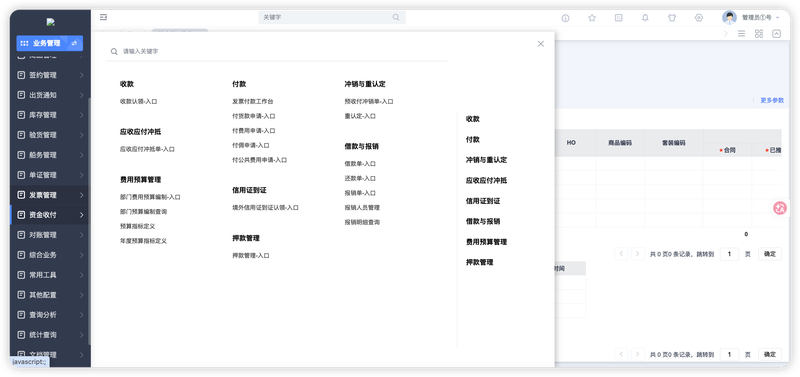800x377 pixels.
Task: Expand 出货通知 using its chevron arrow
Action: pyautogui.click(x=82, y=95)
